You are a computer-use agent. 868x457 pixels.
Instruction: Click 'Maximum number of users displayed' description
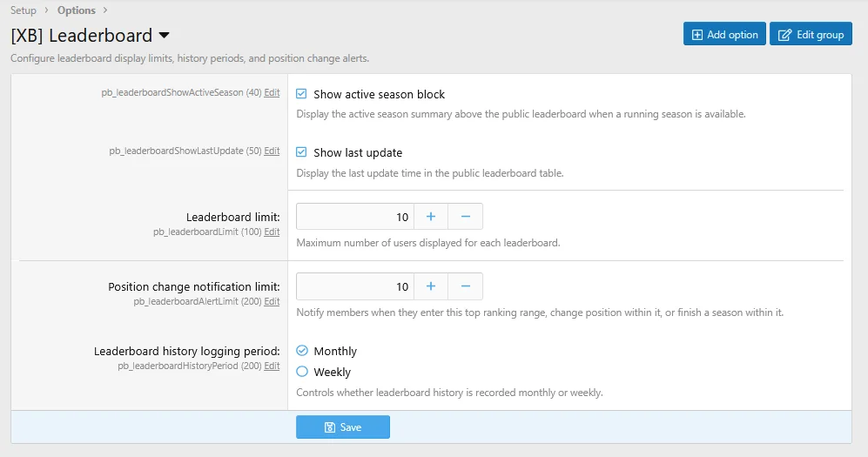click(x=428, y=243)
